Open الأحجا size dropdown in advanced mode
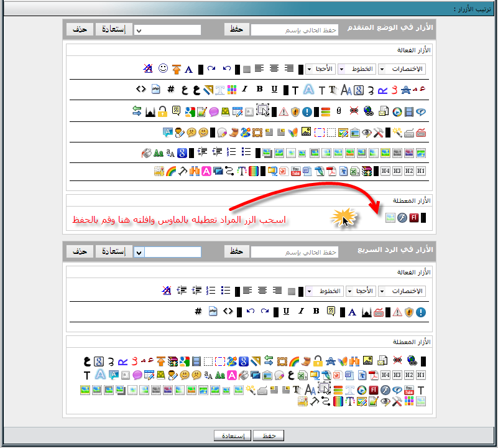This screenshot has height=448, width=498. [319, 69]
